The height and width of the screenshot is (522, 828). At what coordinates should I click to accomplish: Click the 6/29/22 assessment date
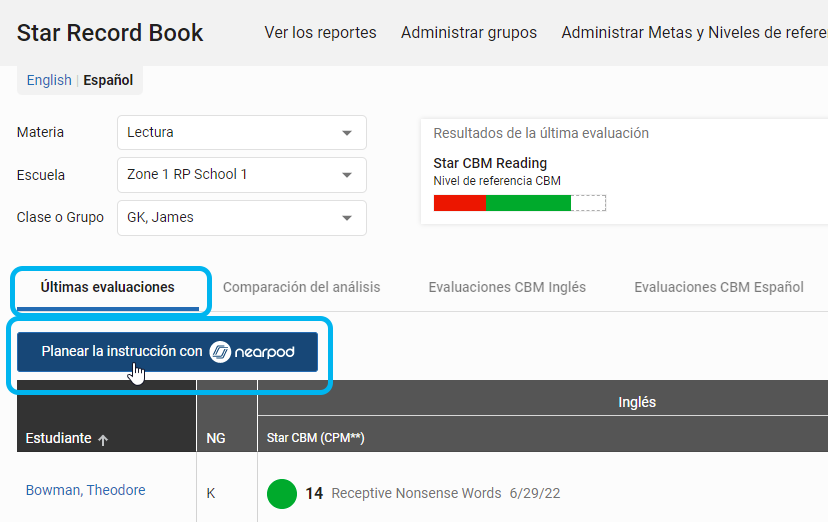tap(535, 493)
